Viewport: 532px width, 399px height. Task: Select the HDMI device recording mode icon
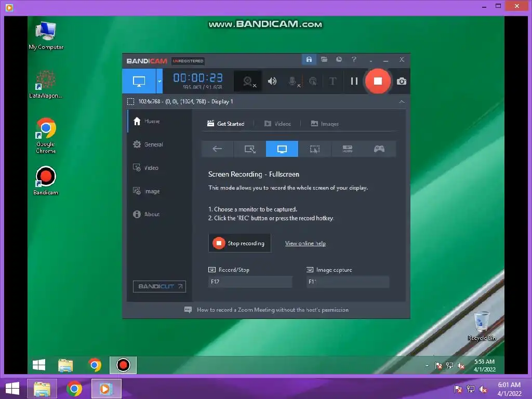347,149
